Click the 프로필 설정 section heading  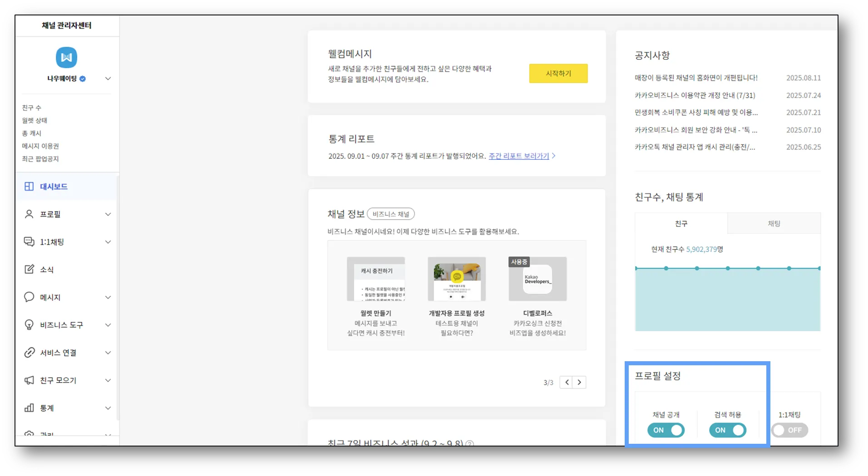[658, 376]
